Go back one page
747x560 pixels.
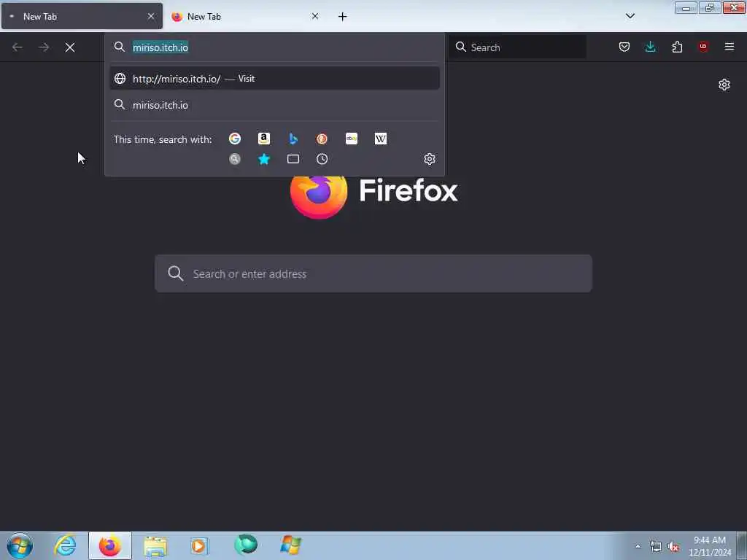coord(18,47)
